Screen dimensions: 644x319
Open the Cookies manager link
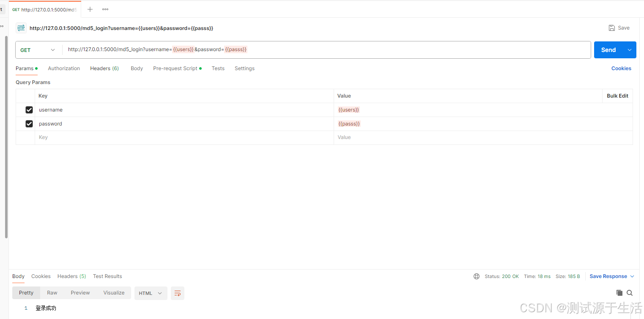tap(621, 68)
